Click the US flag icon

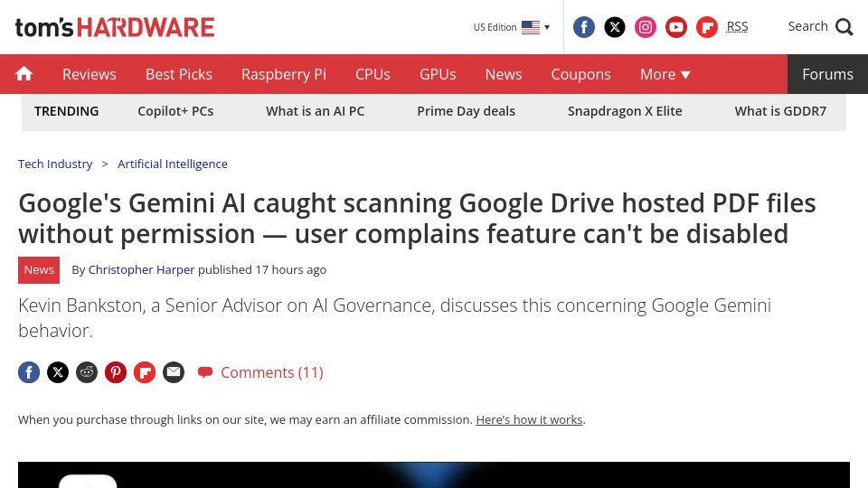(x=531, y=27)
